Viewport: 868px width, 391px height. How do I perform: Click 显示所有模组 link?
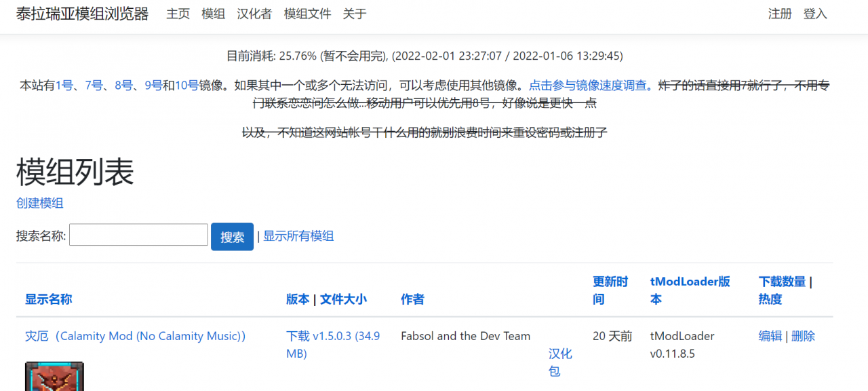point(298,236)
